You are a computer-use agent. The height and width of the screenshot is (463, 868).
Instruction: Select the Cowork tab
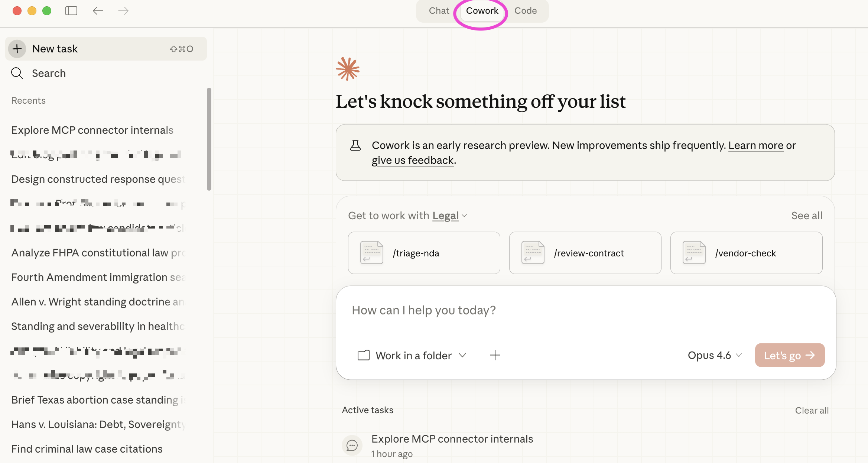point(482,11)
